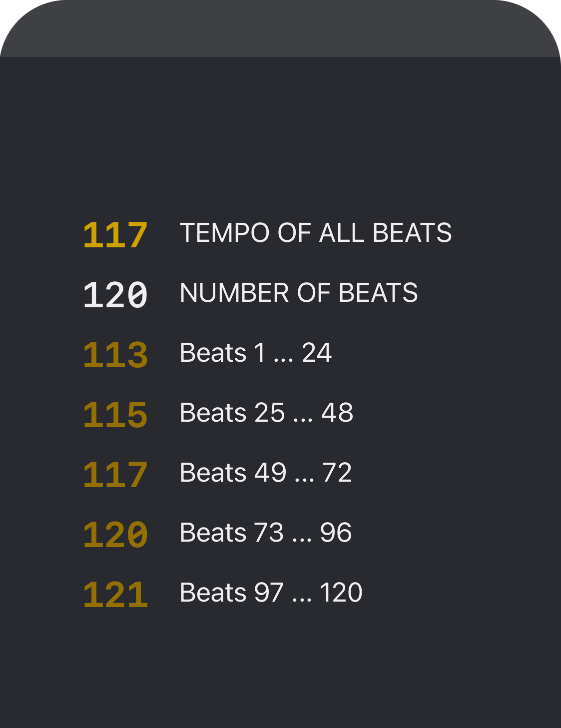Choose the Beats 73 ... 96 label
The height and width of the screenshot is (728, 561).
coord(266,533)
